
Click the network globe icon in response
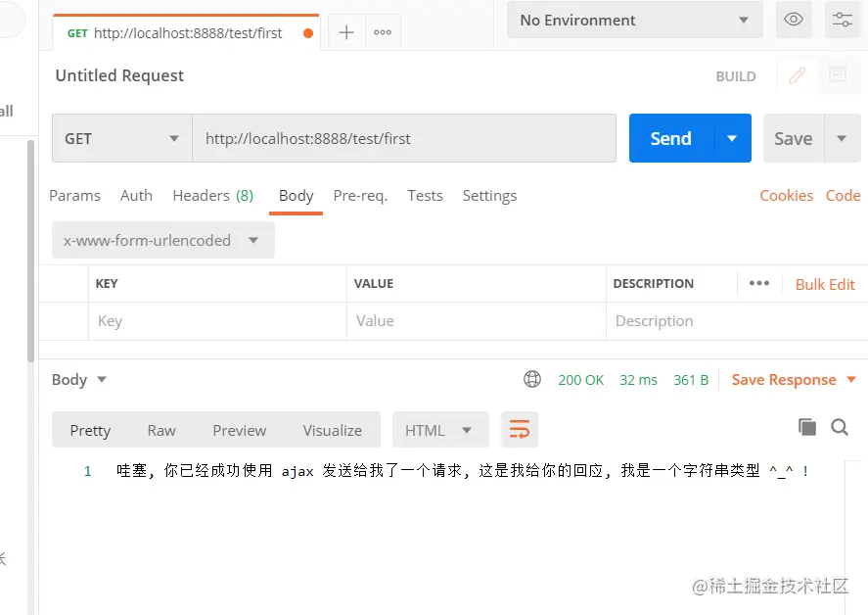[532, 380]
